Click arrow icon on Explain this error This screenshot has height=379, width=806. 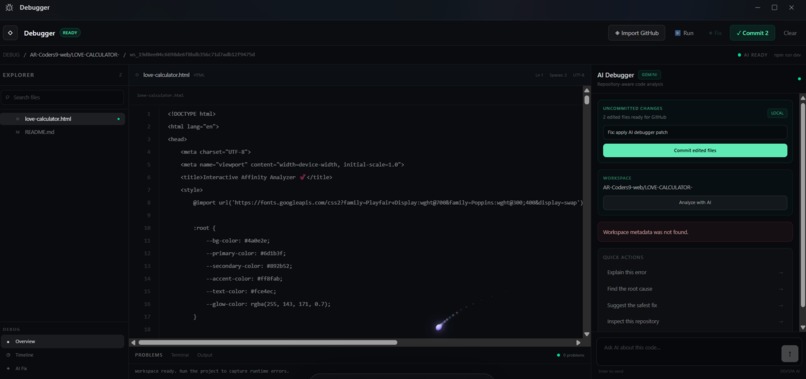(x=781, y=273)
